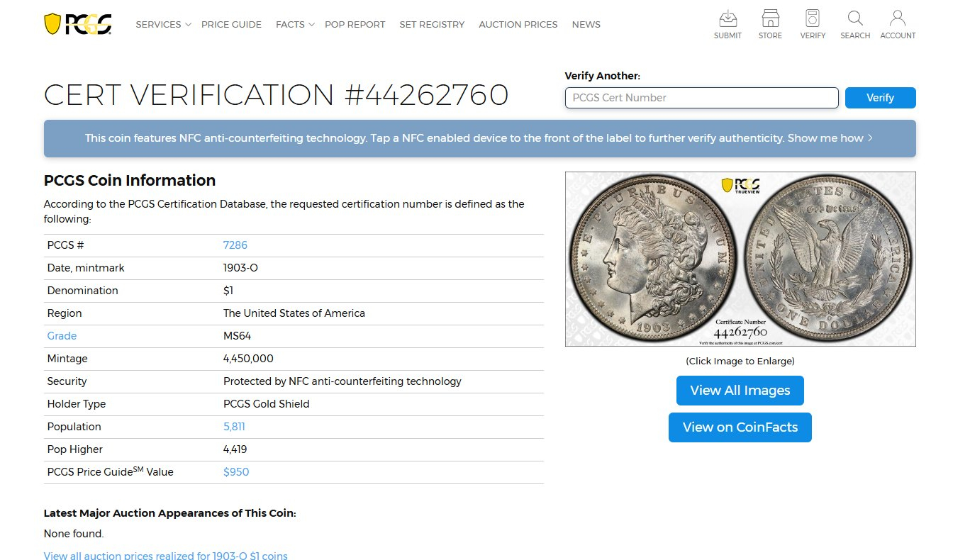Click the View All Images button
This screenshot has width=970, height=560.
740,391
